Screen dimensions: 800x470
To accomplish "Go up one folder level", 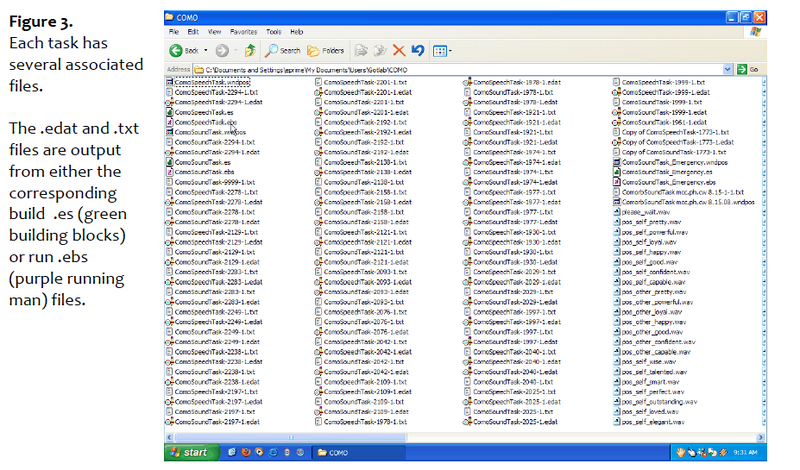I will pyautogui.click(x=250, y=51).
